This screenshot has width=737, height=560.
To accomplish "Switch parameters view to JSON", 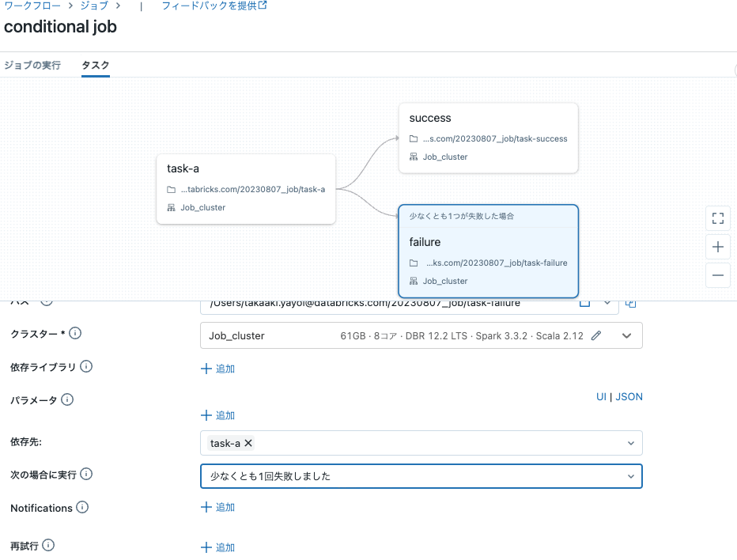I will (x=629, y=397).
